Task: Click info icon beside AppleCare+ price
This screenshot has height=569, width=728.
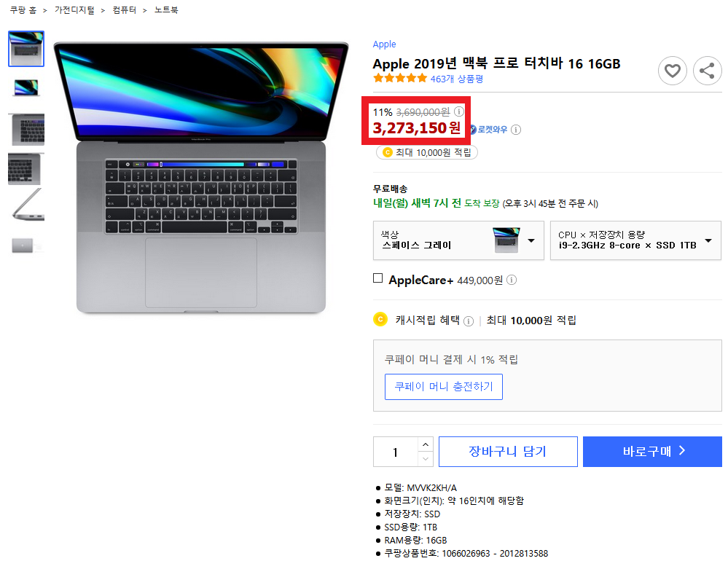Action: [x=511, y=280]
